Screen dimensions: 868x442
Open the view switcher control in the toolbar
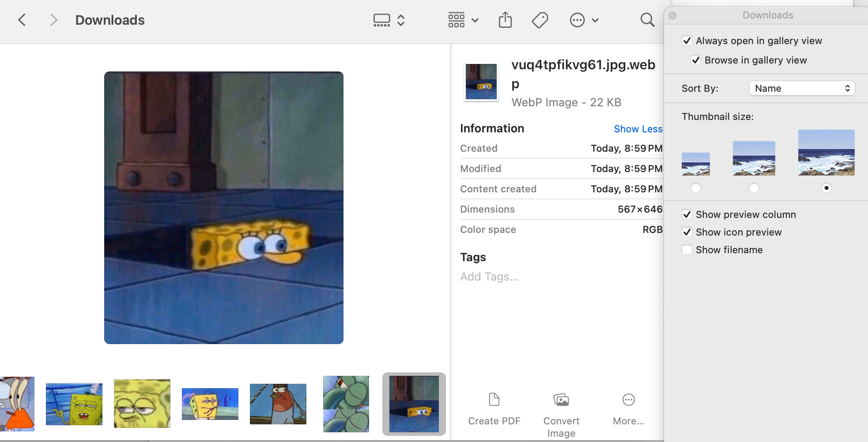[389, 20]
